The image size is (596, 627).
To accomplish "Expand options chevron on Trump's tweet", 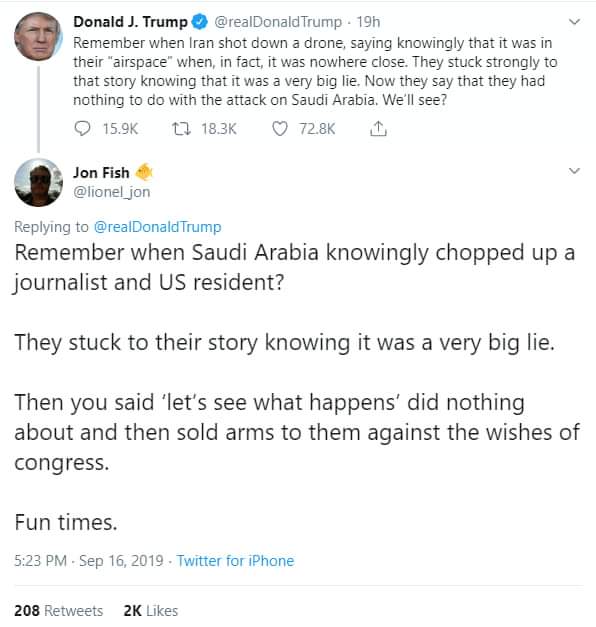I will pyautogui.click(x=574, y=22).
